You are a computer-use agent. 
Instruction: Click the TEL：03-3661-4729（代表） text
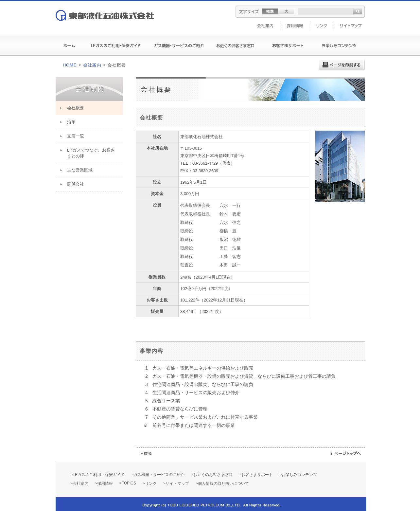207,163
